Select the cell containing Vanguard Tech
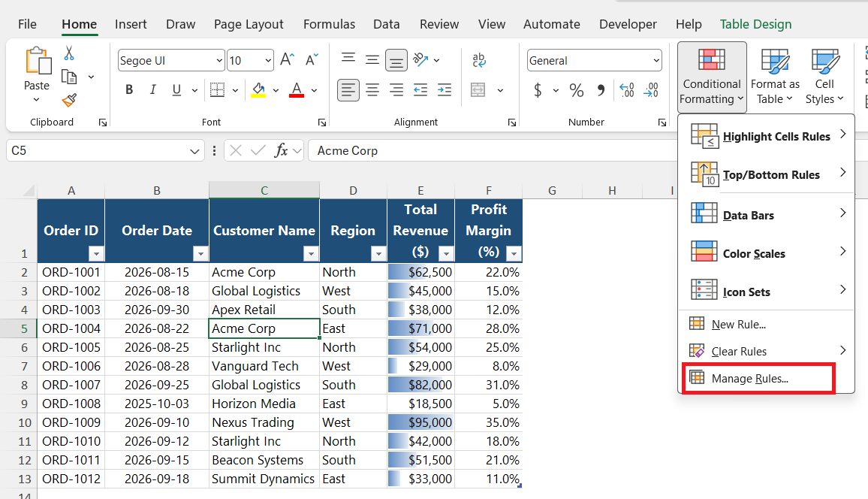Screen dimensions: 868x499 click(264, 366)
